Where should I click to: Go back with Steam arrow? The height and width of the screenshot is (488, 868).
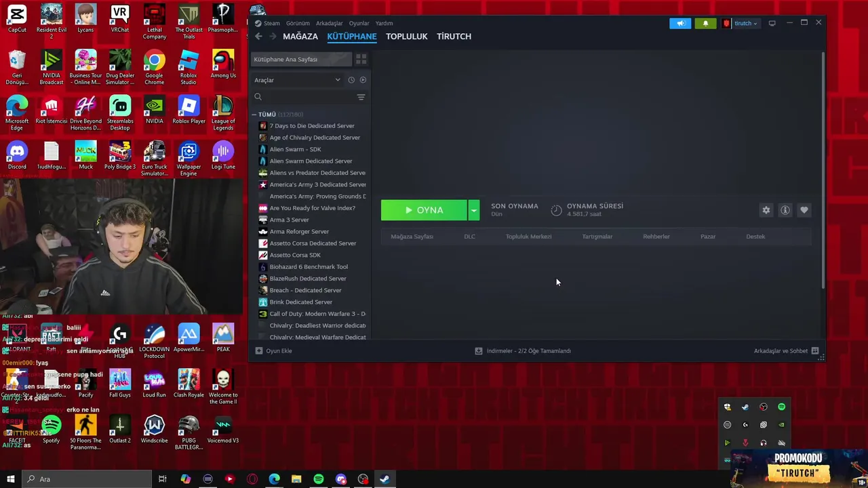258,37
